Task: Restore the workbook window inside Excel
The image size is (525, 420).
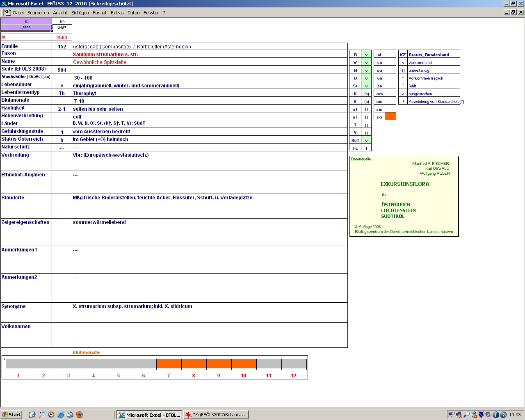Action: pyautogui.click(x=513, y=12)
